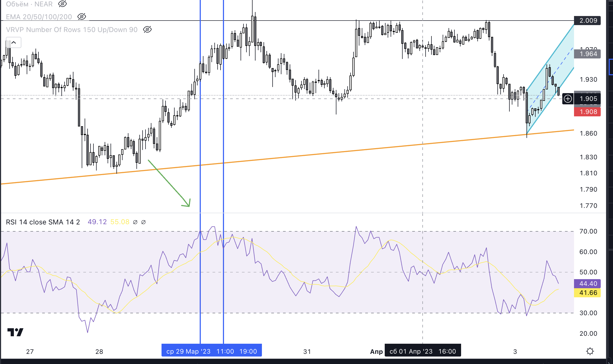Click the purple 44.40 RSI value label
This screenshot has height=364, width=613.
(588, 284)
